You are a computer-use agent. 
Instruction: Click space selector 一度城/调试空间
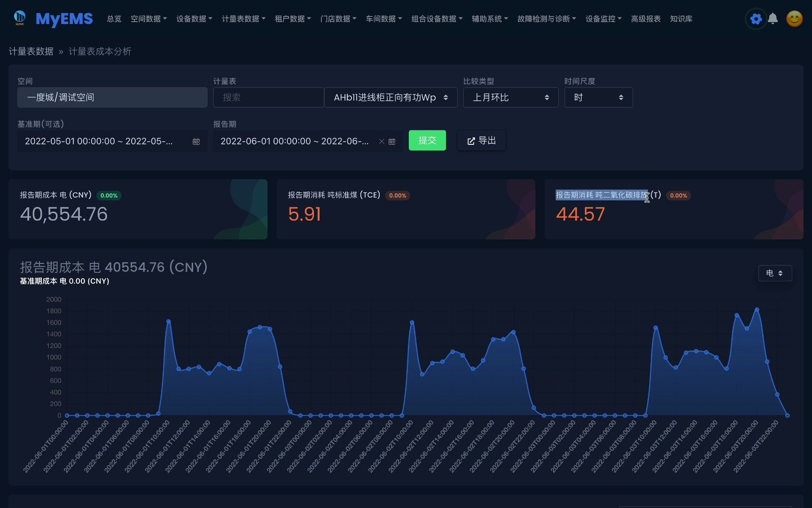[x=112, y=97]
